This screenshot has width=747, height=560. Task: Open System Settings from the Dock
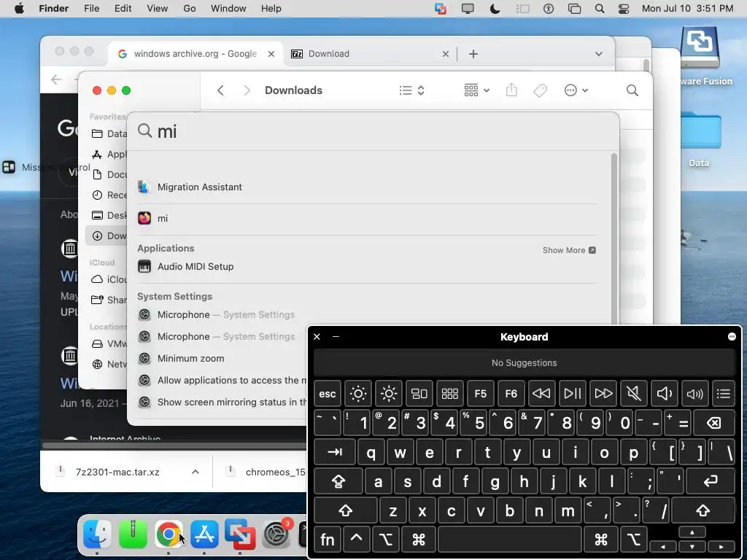coord(276,534)
